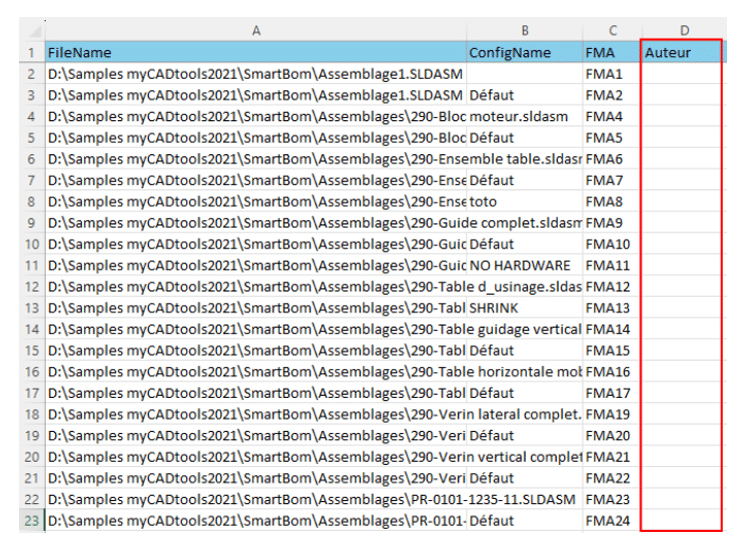Image resolution: width=747 pixels, height=552 pixels.
Task: Click cell FMA20
Action: pos(612,435)
